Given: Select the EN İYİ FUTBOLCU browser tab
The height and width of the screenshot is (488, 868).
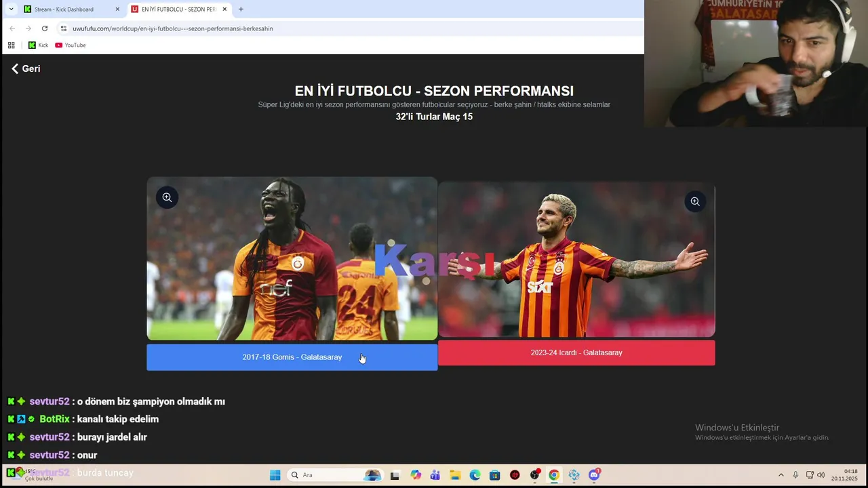Looking at the screenshot, I should click(178, 9).
